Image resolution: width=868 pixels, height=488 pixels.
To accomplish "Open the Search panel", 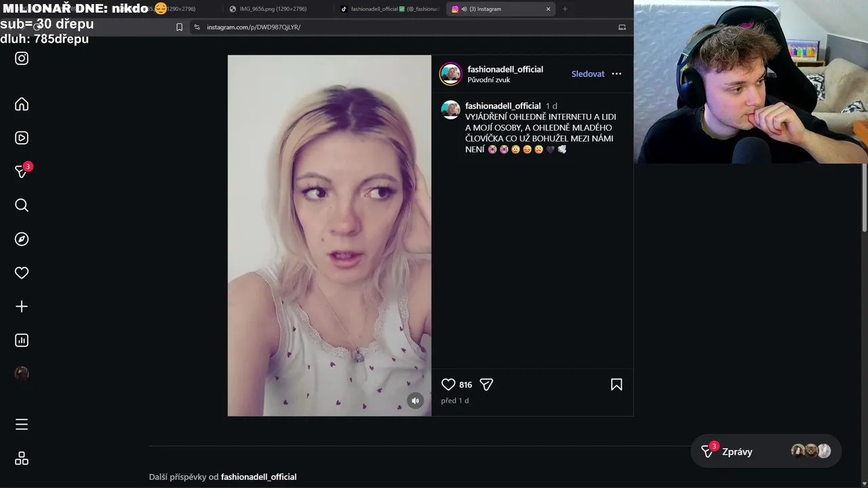I will click(x=22, y=205).
